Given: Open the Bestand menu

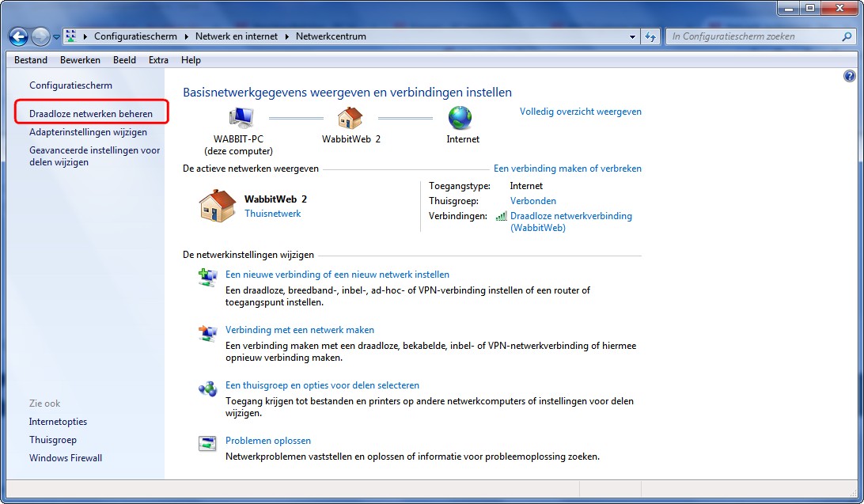Looking at the screenshot, I should 31,60.
